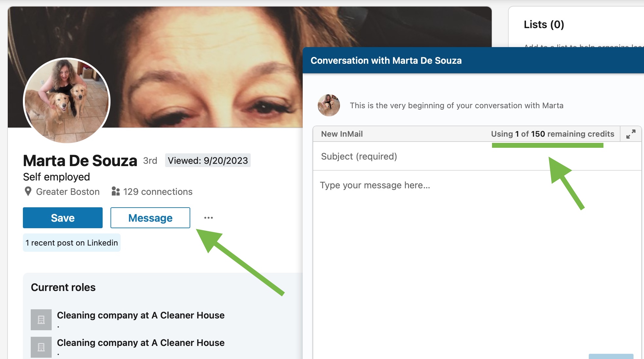Click the connections people icon
This screenshot has width=644, height=359.
click(116, 191)
